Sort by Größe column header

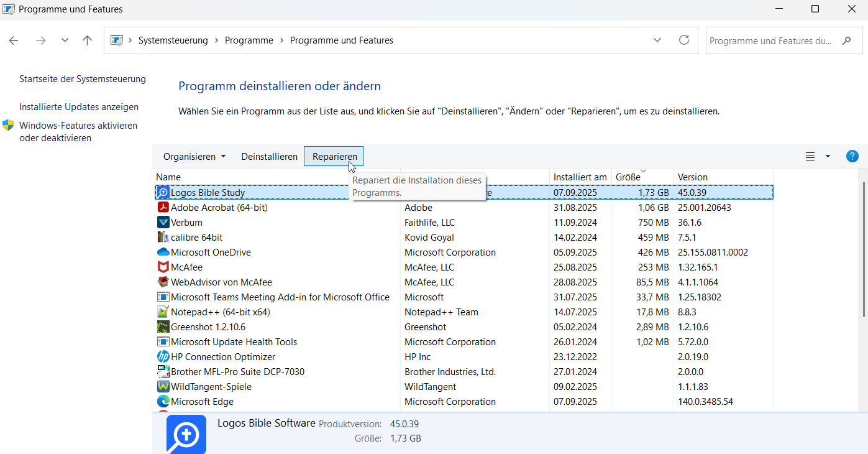[642, 177]
